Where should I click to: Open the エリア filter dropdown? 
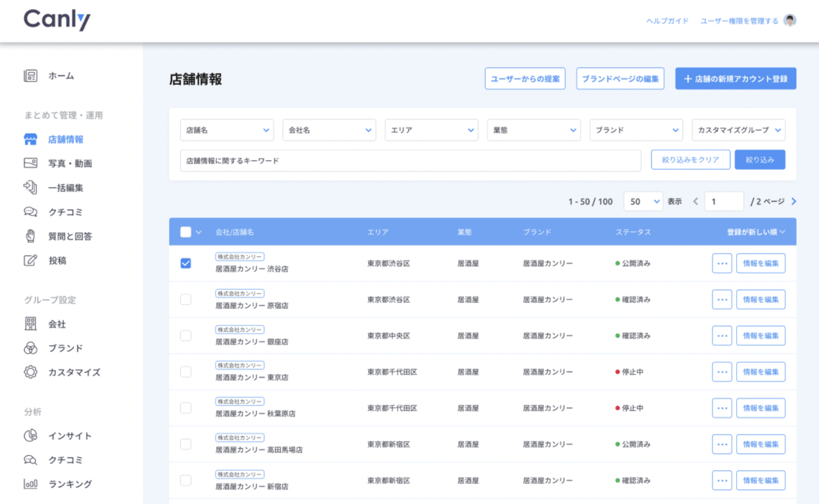[431, 130]
